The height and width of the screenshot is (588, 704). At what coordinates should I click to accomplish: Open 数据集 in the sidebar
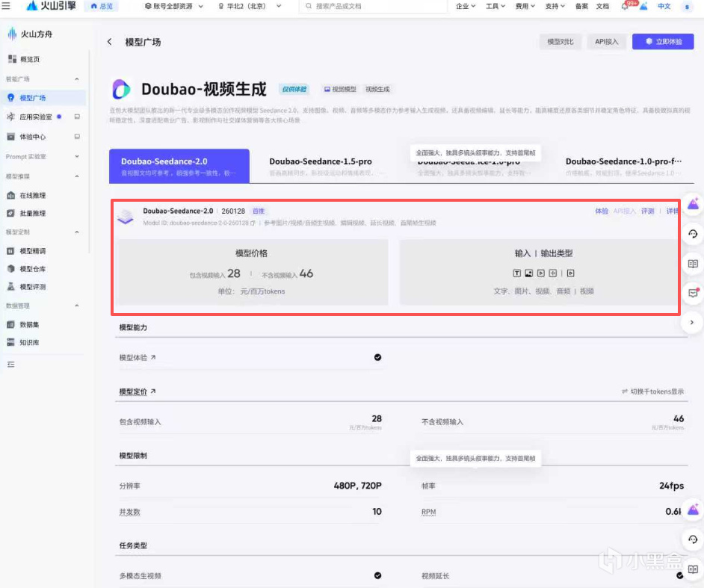29,324
